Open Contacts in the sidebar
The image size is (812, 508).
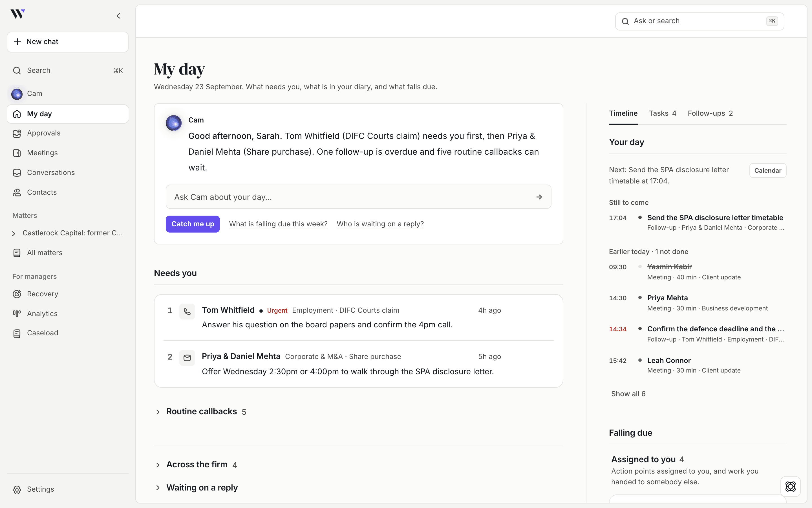(67, 192)
